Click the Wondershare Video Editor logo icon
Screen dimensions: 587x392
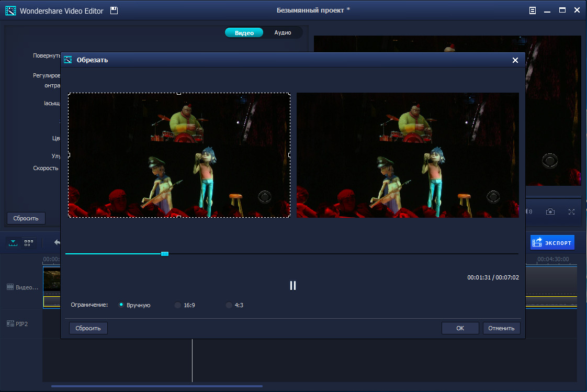click(10, 10)
